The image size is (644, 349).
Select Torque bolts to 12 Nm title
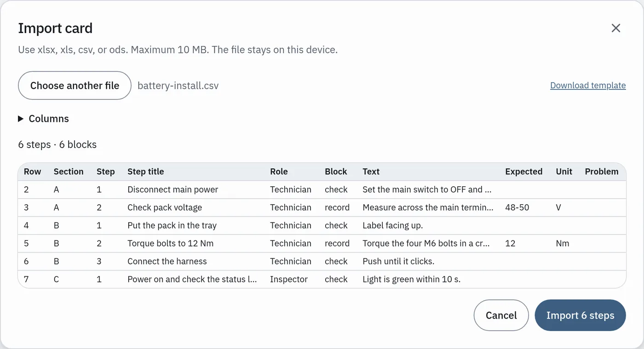[x=171, y=243]
